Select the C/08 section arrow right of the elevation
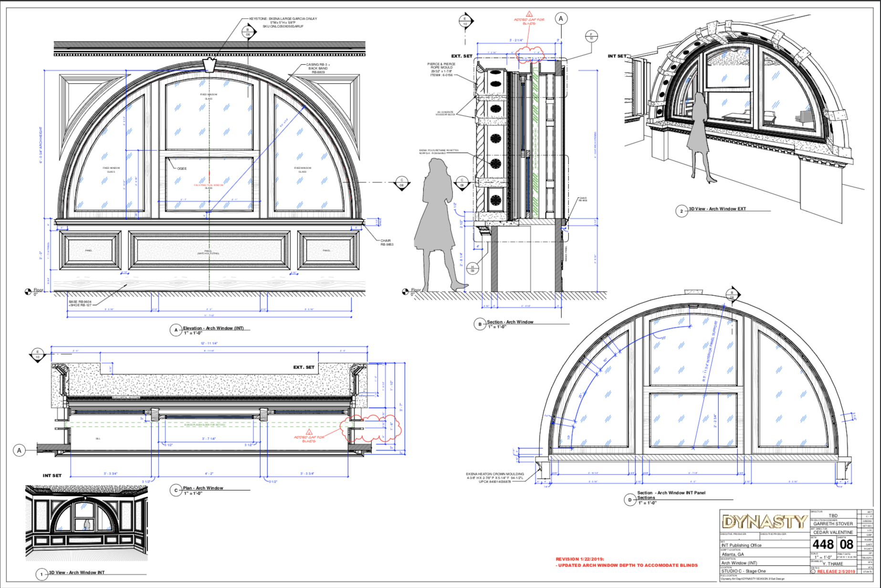 coord(402,183)
